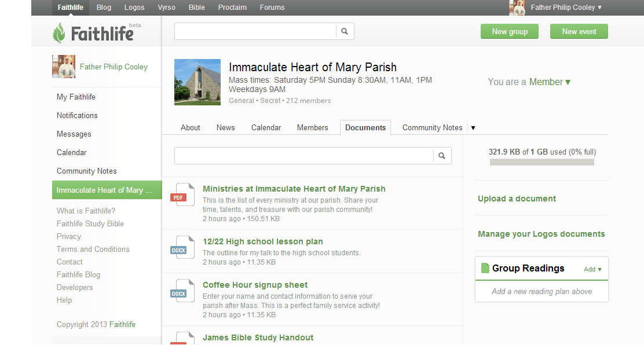Screen dimensions: 644x345
Task: Open Messages in the sidebar
Action: point(74,134)
